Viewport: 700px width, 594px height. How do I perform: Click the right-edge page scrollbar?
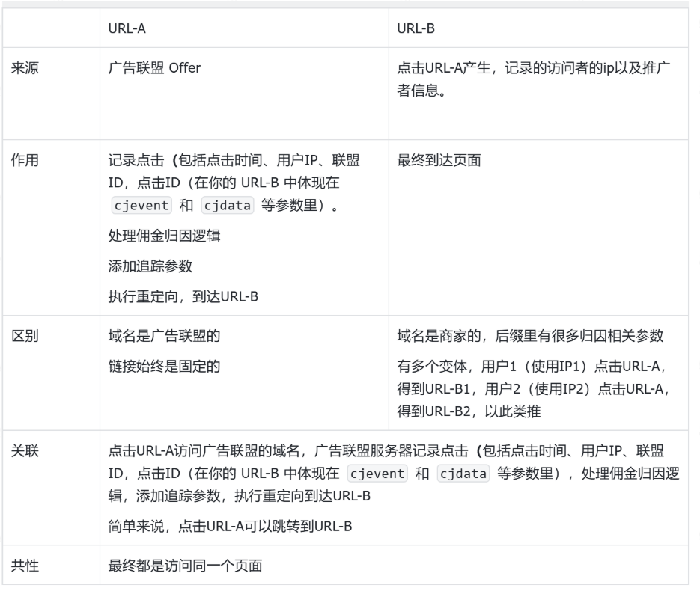(696, 75)
